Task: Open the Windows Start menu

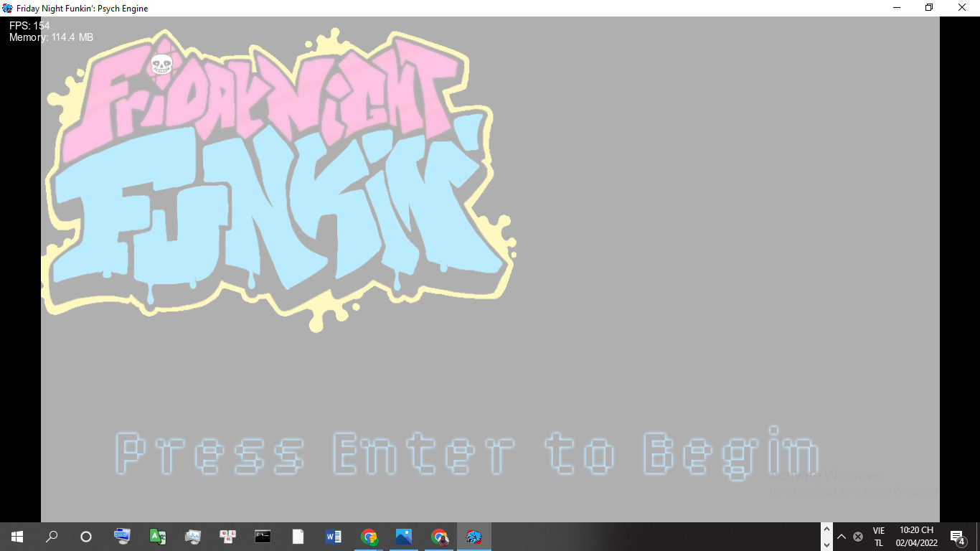Action: [x=17, y=537]
